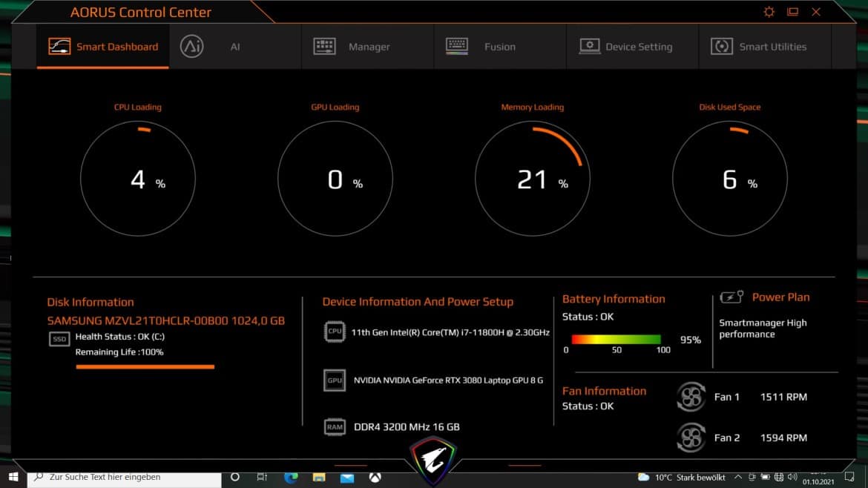The width and height of the screenshot is (868, 488).
Task: Click the GPU chip icon
Action: point(335,380)
